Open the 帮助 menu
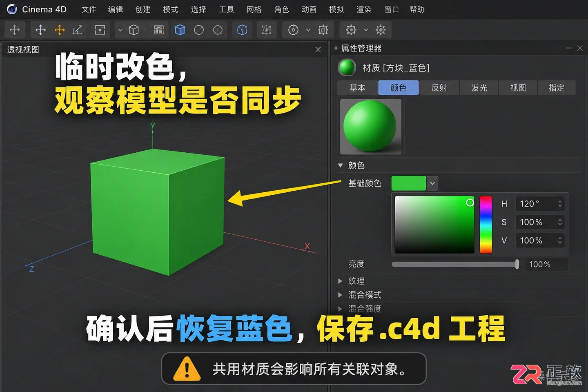588x392 pixels. (417, 9)
